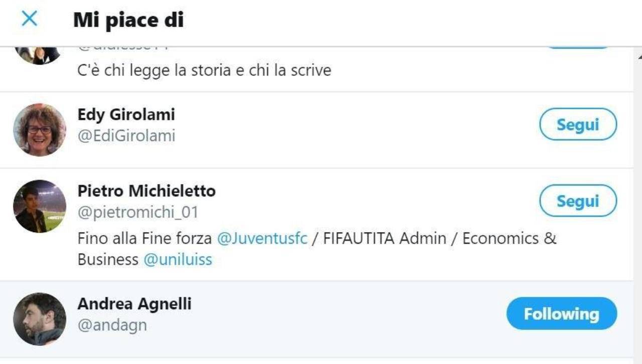The image size is (642, 364).
Task: Close the "Mi piace di" dialog
Action: click(29, 19)
